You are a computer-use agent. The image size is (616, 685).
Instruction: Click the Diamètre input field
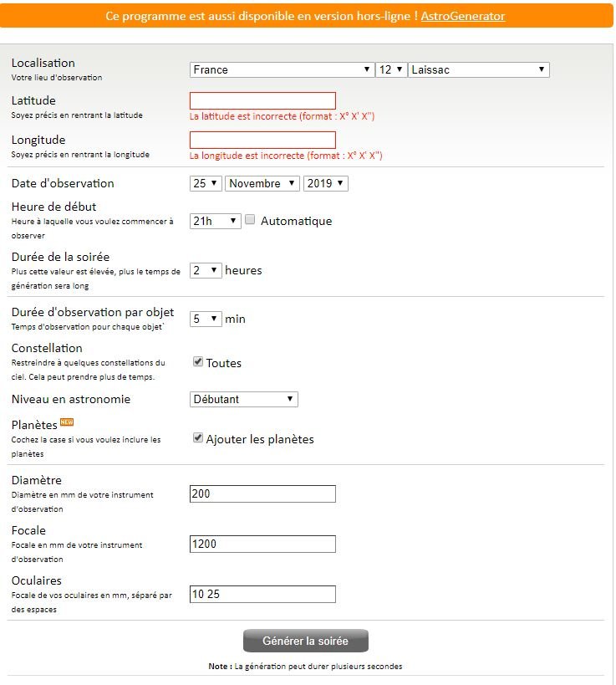tap(262, 494)
